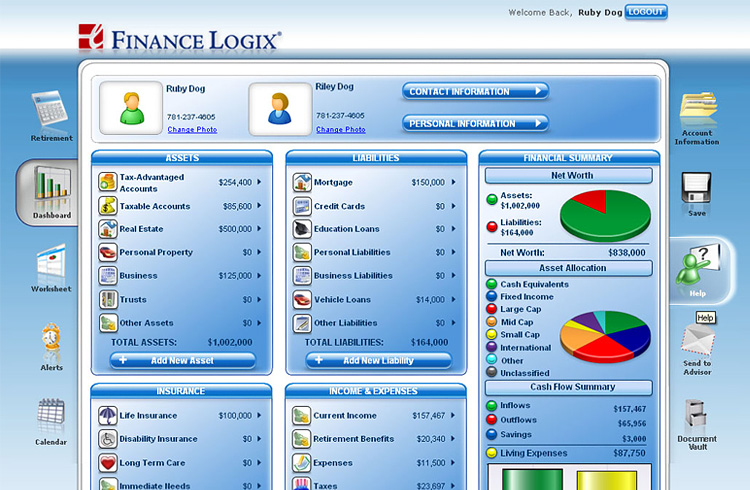The image size is (750, 490).
Task: Click the Asset Allocation pie chart
Action: [x=605, y=336]
